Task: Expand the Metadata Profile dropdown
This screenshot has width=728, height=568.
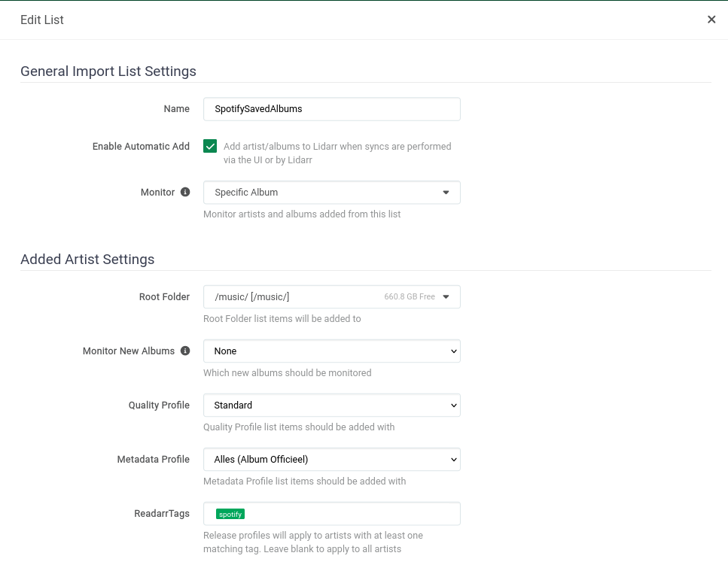Action: 331,460
